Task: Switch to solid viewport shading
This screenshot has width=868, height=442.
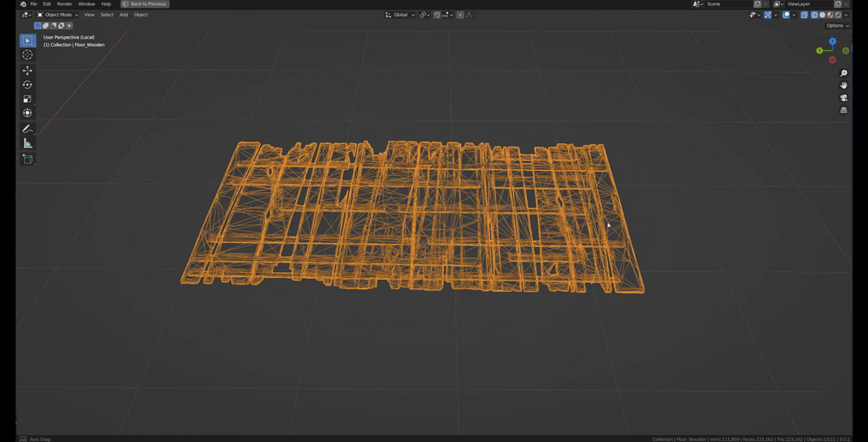Action: (x=822, y=15)
